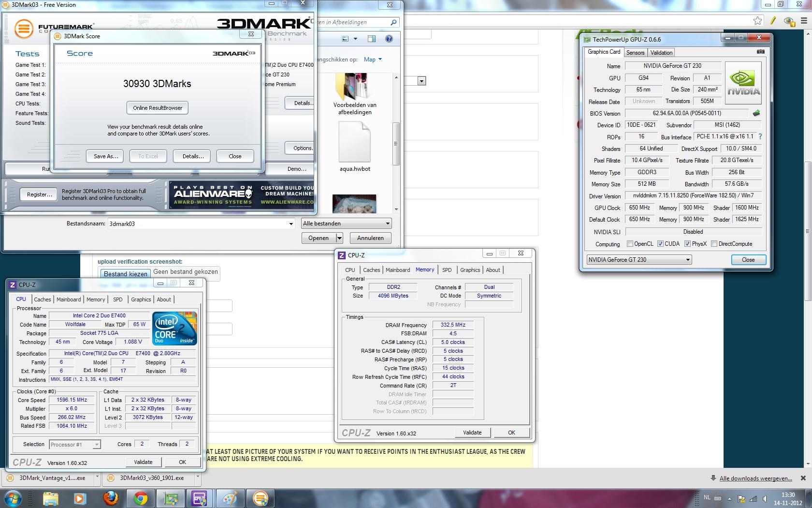Screen dimensions: 812x508
Task: Open the SPD tab in the CPU-Z memory window
Action: point(447,270)
